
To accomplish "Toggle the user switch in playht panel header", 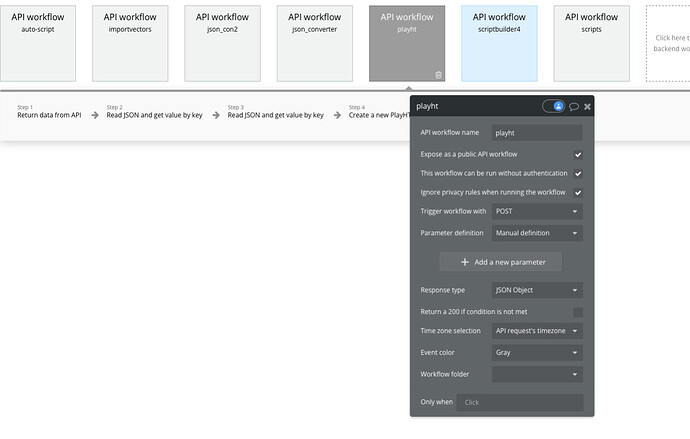I will click(x=554, y=106).
